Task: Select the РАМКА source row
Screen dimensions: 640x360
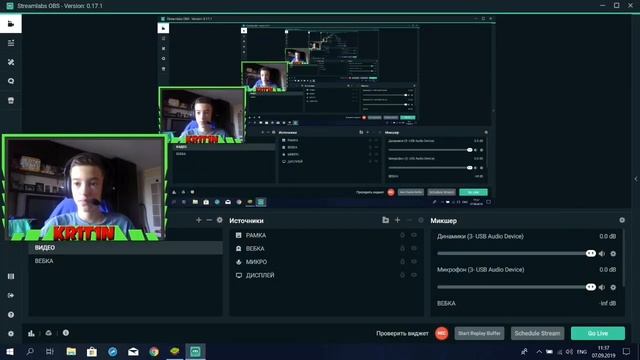Action: click(x=327, y=235)
